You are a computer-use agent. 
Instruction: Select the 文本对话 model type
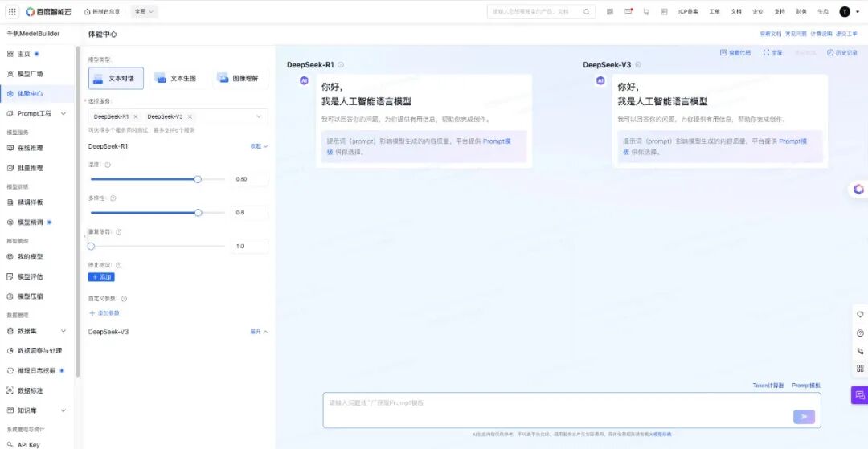click(116, 79)
